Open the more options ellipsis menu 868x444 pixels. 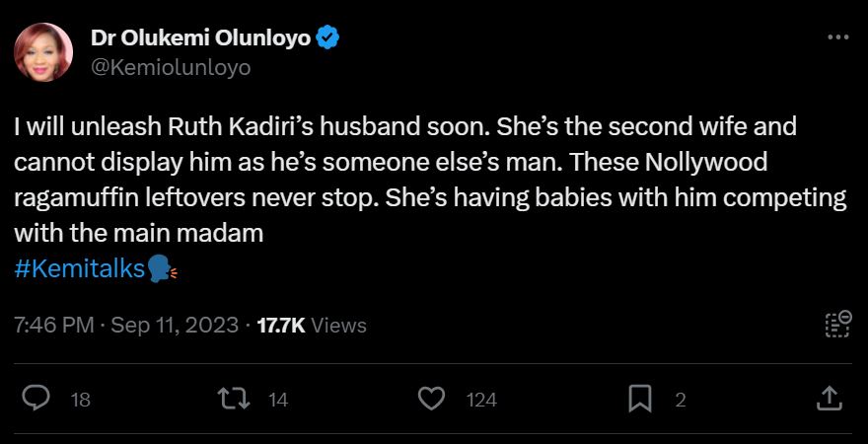click(x=837, y=37)
